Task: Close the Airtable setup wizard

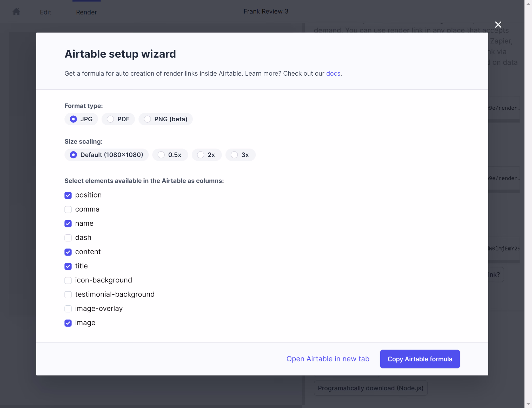Action: pyautogui.click(x=498, y=25)
